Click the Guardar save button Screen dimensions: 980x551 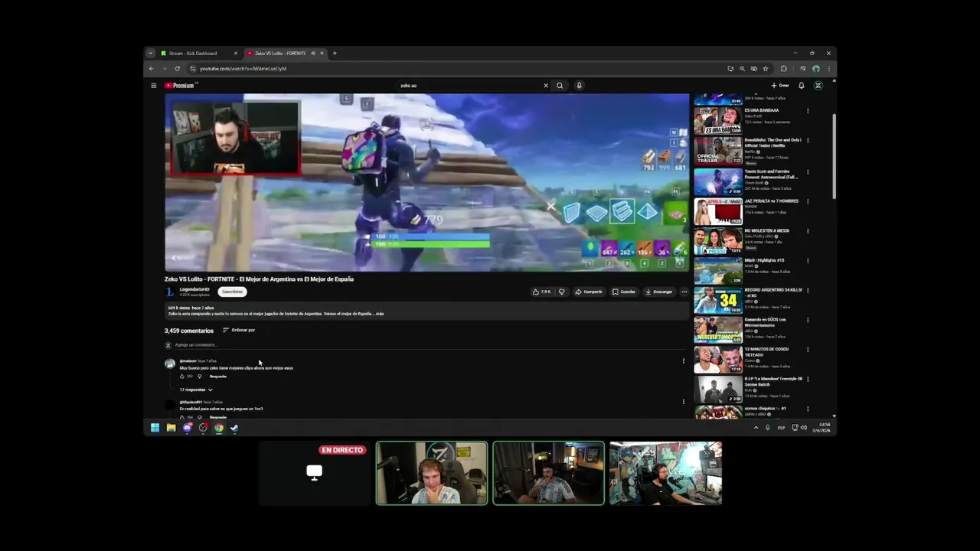tap(624, 292)
